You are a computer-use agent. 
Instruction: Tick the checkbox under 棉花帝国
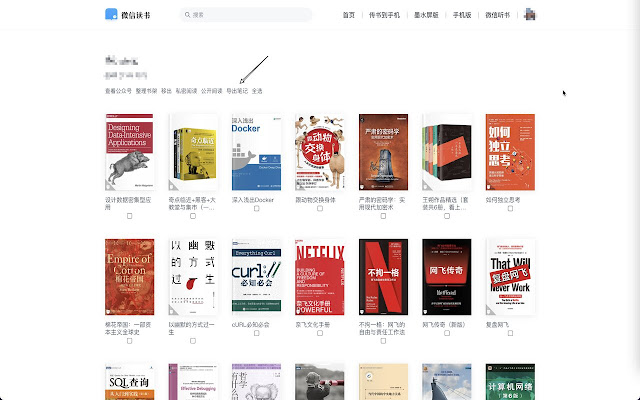tap(129, 341)
